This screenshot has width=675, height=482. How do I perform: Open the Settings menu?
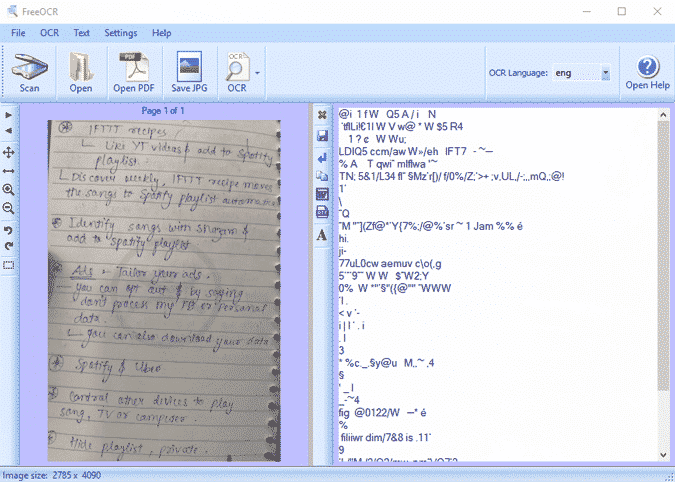pos(121,33)
